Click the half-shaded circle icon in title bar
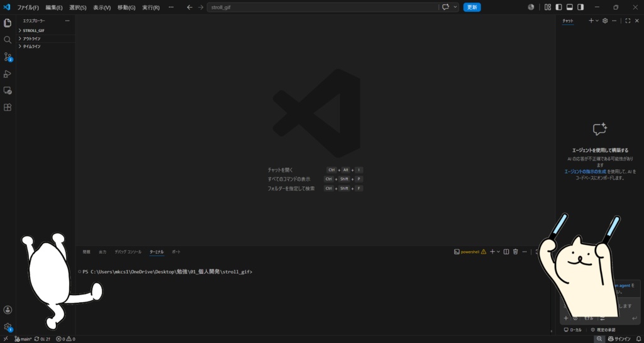The image size is (644, 343). (x=531, y=7)
